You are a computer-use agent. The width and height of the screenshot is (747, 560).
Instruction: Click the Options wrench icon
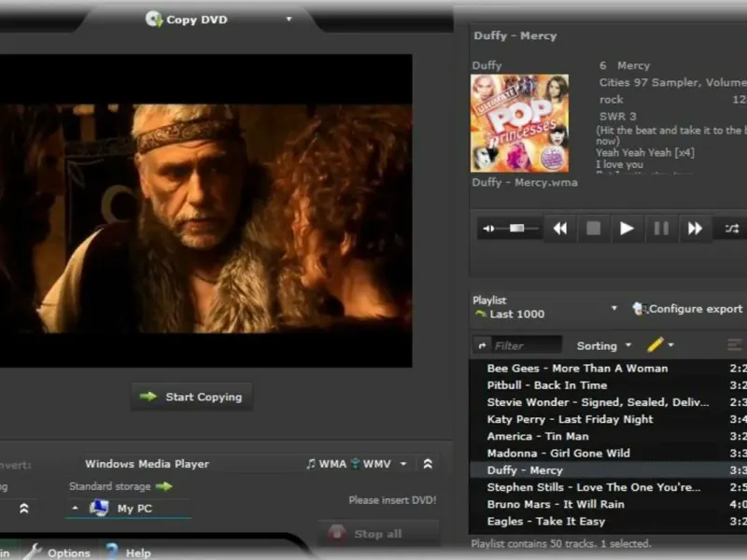[x=33, y=552]
